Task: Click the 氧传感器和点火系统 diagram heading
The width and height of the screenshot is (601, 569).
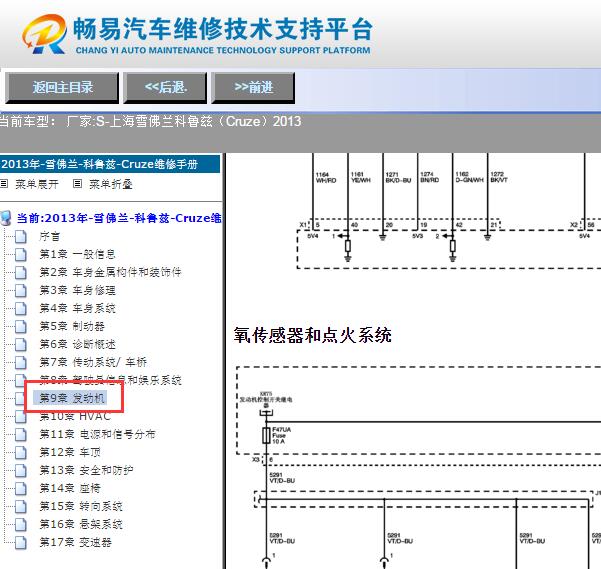Action: click(312, 335)
